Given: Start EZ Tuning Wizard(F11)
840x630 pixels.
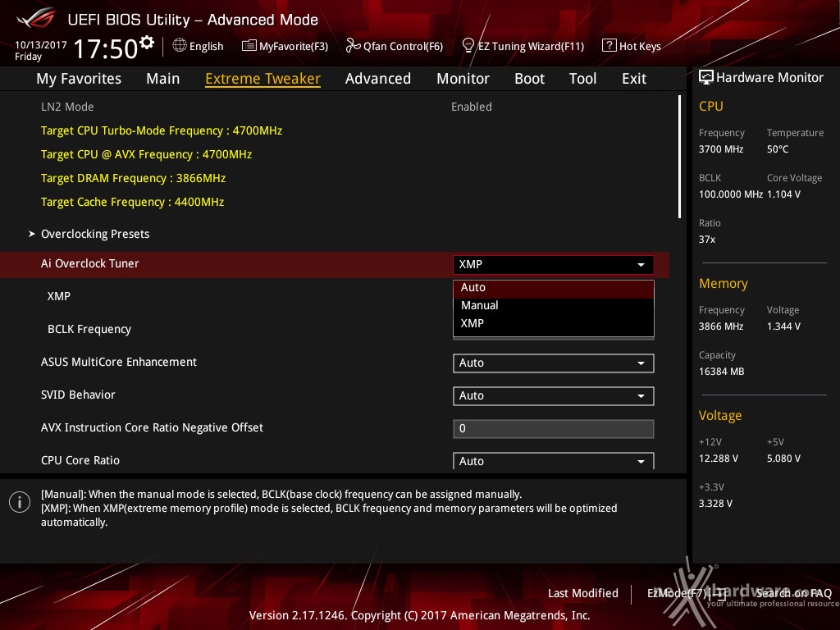Looking at the screenshot, I should pyautogui.click(x=531, y=47).
